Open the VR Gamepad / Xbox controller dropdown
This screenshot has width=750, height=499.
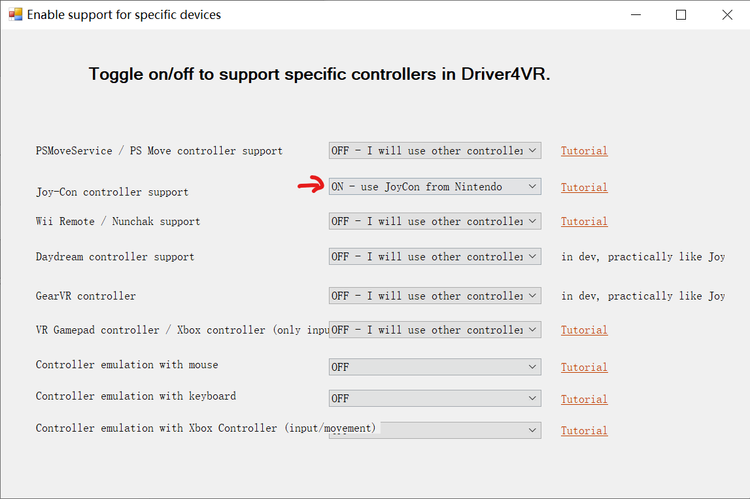point(435,330)
